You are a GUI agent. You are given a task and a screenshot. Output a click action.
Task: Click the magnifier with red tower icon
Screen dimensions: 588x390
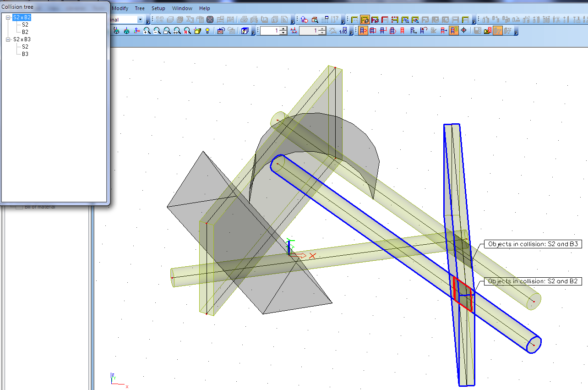click(x=187, y=31)
